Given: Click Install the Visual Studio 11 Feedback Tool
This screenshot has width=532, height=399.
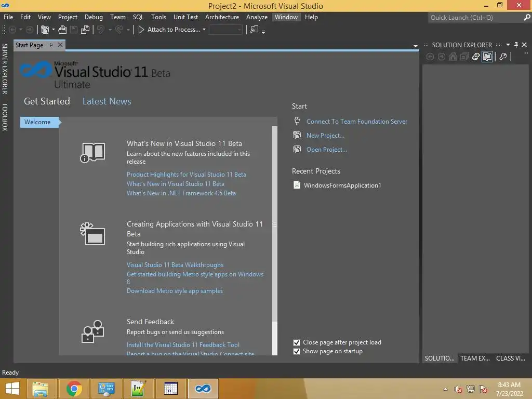Looking at the screenshot, I should pyautogui.click(x=183, y=345).
